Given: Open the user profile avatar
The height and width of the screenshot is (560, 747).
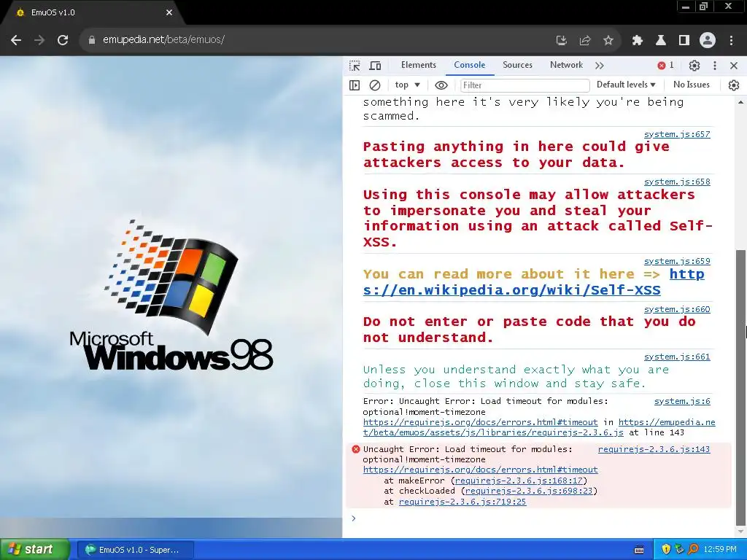Looking at the screenshot, I should coord(708,41).
